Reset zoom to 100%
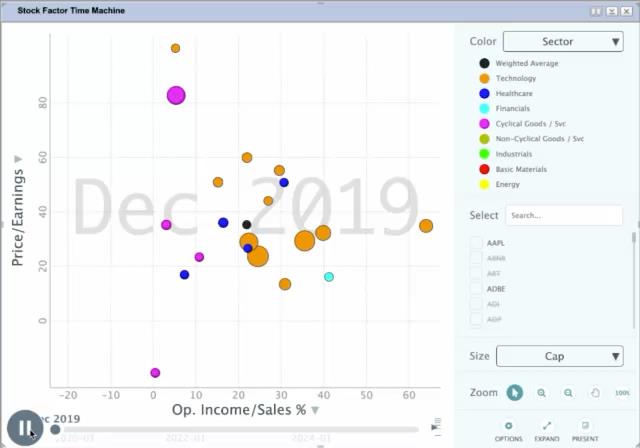 coord(621,393)
